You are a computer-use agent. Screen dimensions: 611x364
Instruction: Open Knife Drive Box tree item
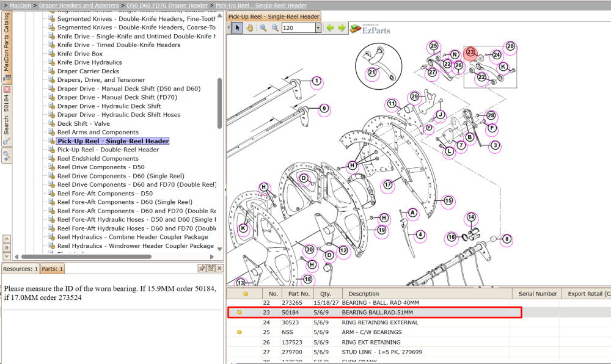click(80, 54)
